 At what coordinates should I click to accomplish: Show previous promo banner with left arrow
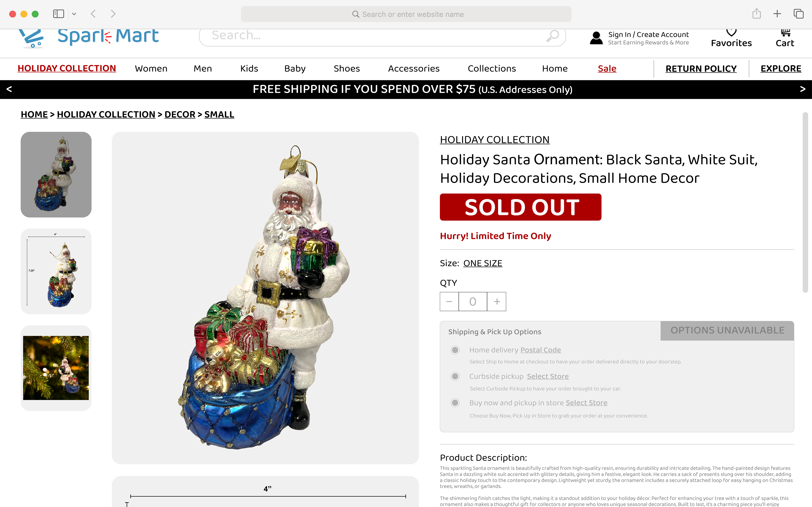(x=9, y=89)
